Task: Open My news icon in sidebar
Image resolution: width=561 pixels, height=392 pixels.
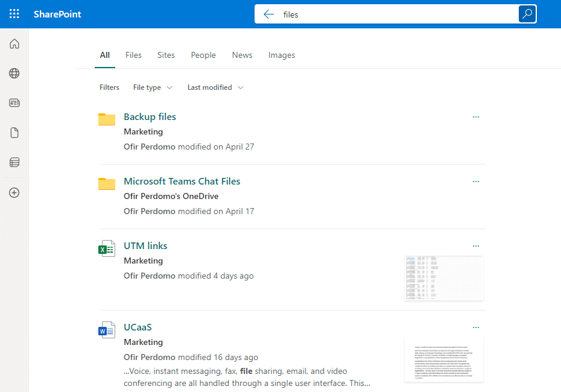Action: tap(14, 103)
